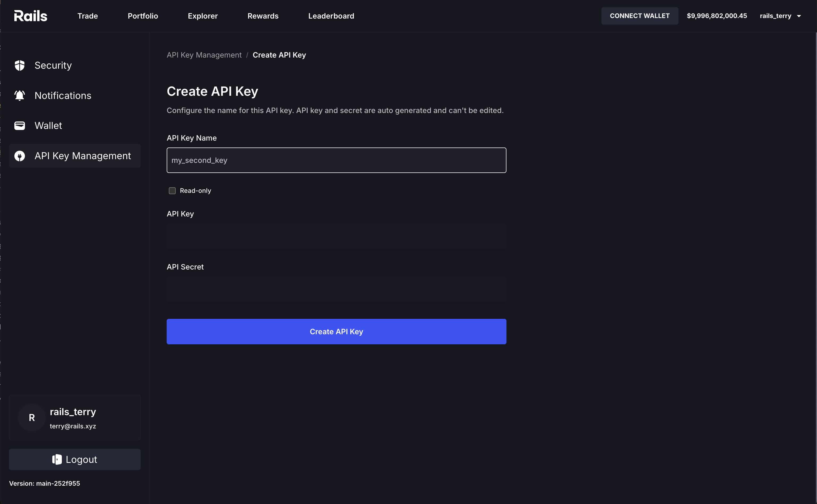
Task: Open the Trade page
Action: (87, 16)
